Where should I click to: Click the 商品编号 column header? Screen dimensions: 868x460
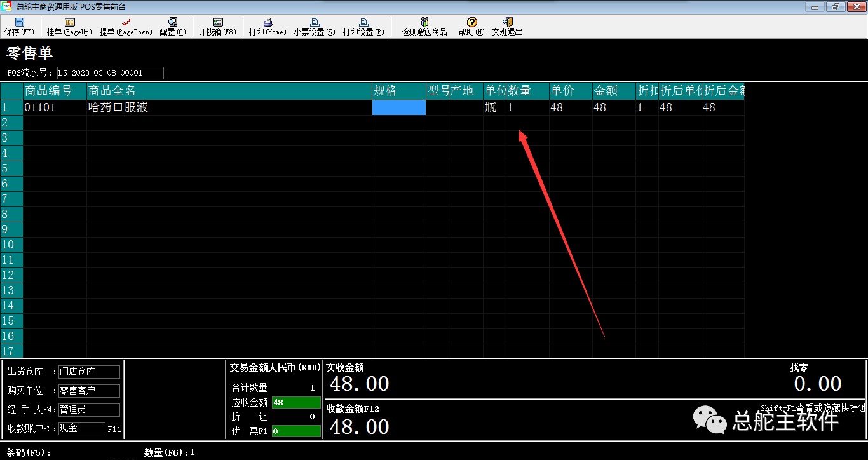pos(55,91)
